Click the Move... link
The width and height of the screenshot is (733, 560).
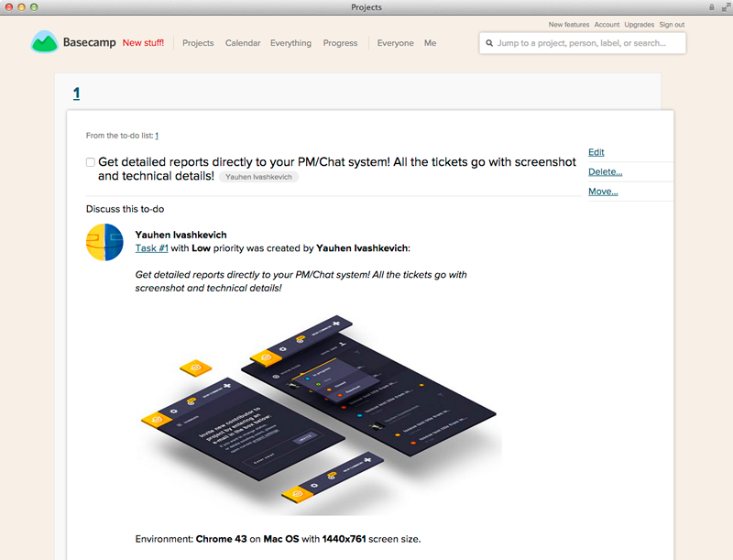click(603, 192)
